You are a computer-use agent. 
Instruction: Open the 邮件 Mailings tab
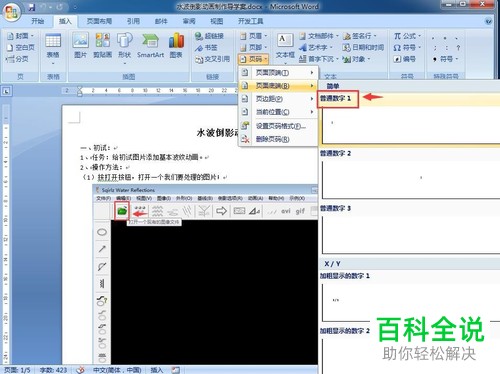(161, 21)
